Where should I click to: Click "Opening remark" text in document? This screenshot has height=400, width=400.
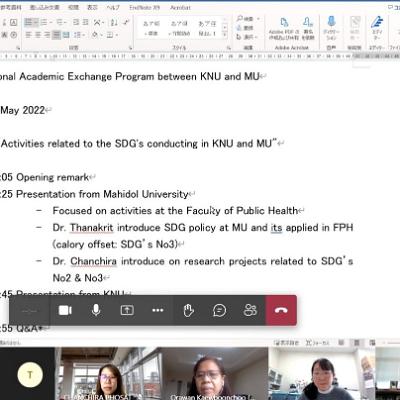(53, 177)
